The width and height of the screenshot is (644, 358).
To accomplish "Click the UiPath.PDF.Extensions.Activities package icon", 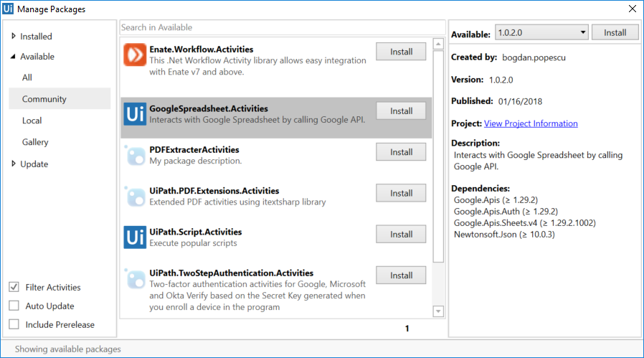I will [135, 196].
